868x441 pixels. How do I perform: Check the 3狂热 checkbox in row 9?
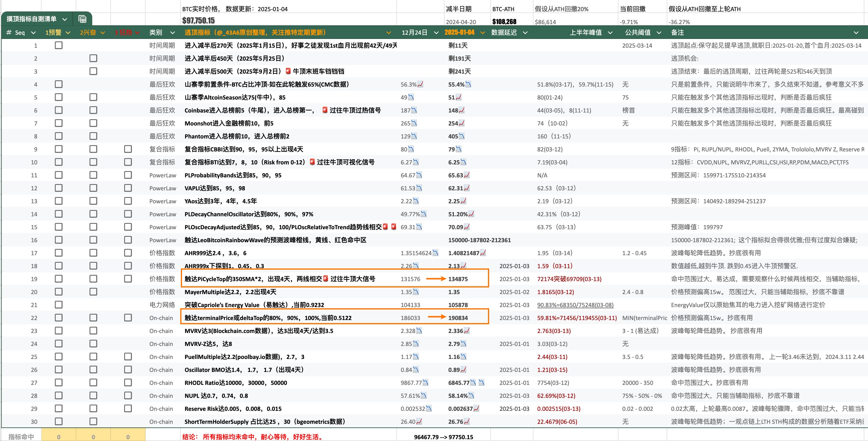click(x=128, y=149)
